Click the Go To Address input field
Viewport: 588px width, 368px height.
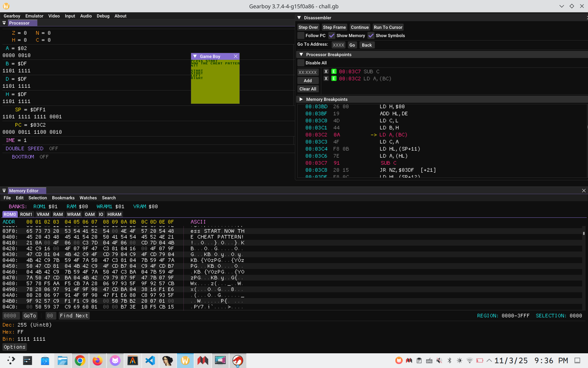(x=338, y=45)
